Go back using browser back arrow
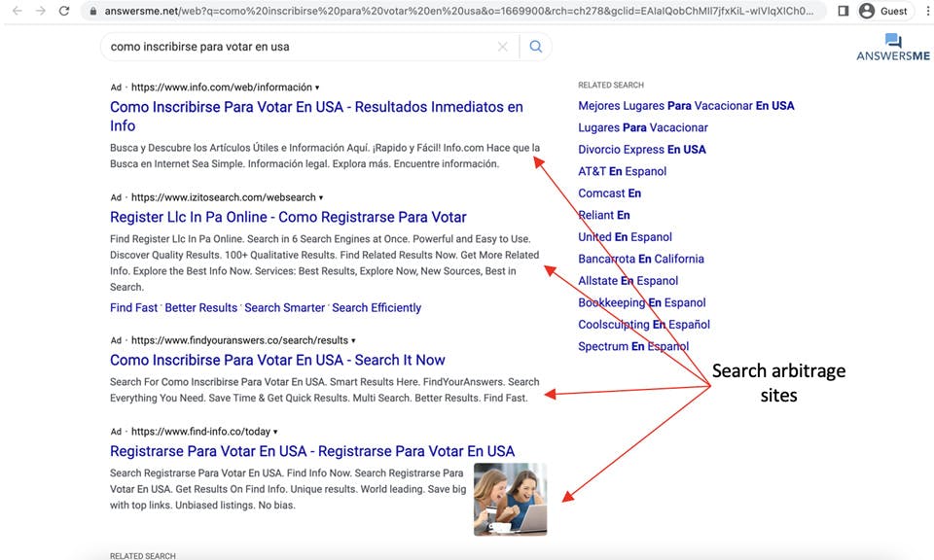 18,11
